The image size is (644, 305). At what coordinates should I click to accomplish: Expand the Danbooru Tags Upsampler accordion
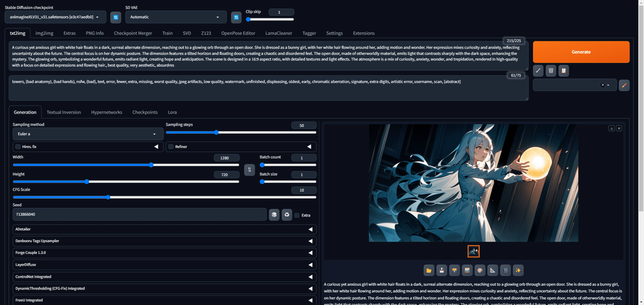[164, 241]
